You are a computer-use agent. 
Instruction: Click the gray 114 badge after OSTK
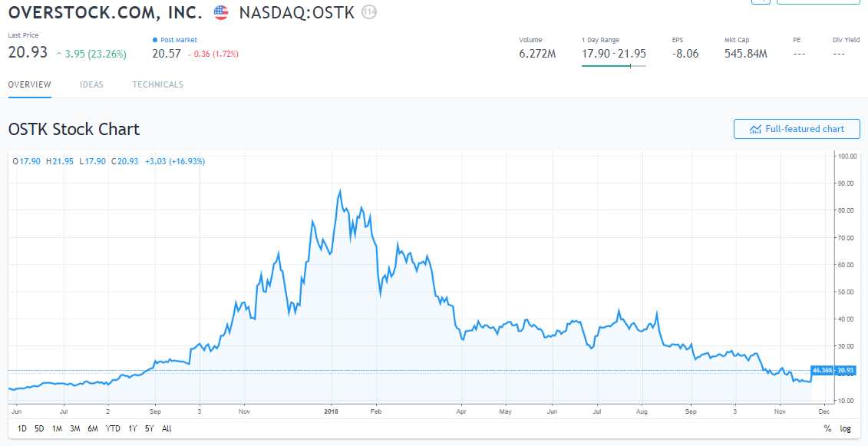pos(369,12)
